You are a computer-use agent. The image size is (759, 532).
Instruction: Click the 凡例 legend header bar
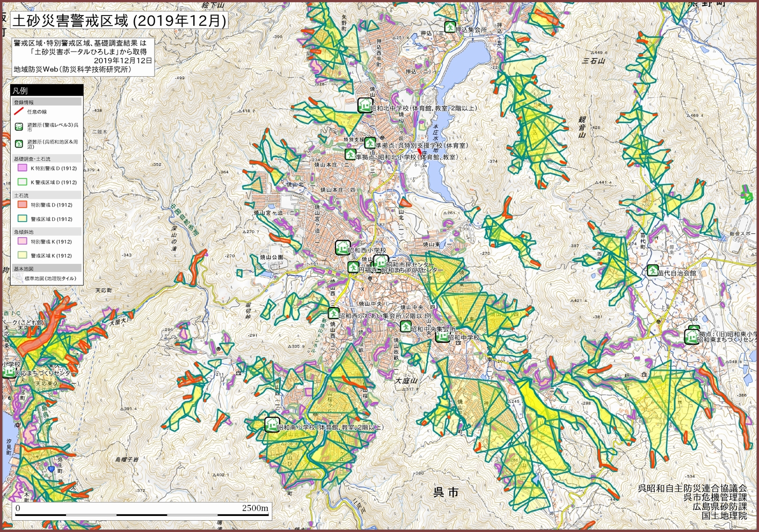47,91
